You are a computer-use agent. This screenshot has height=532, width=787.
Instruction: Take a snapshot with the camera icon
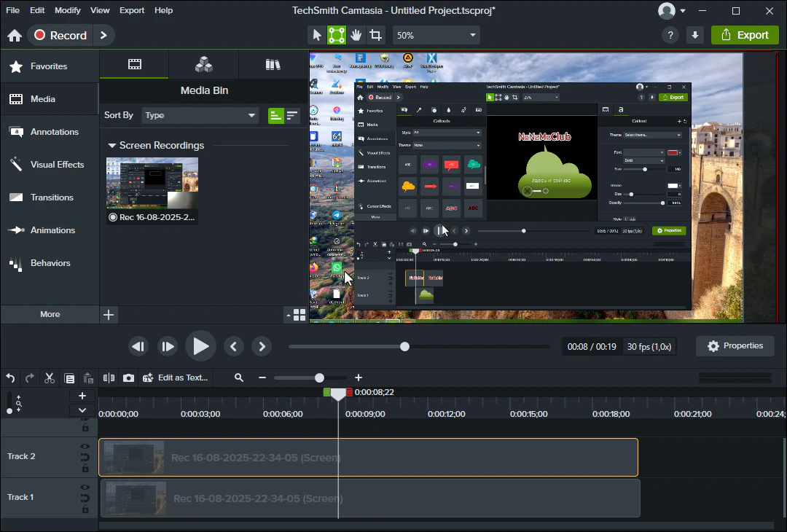pos(129,378)
